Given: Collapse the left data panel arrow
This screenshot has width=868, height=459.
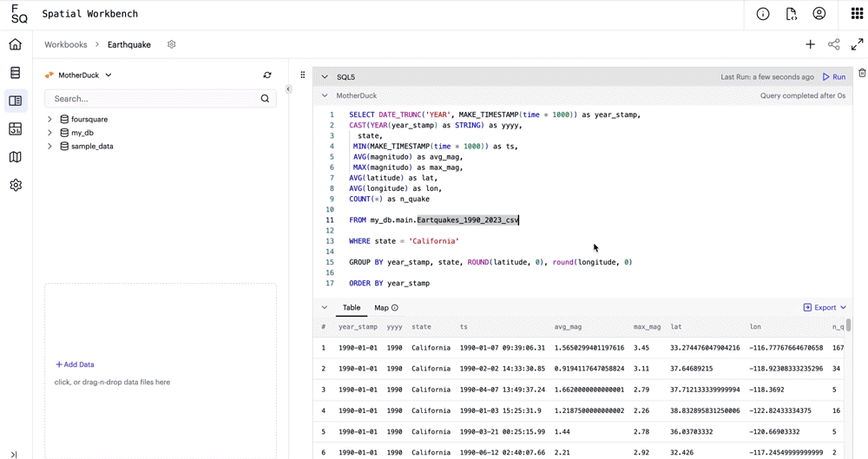Looking at the screenshot, I should coord(288,89).
